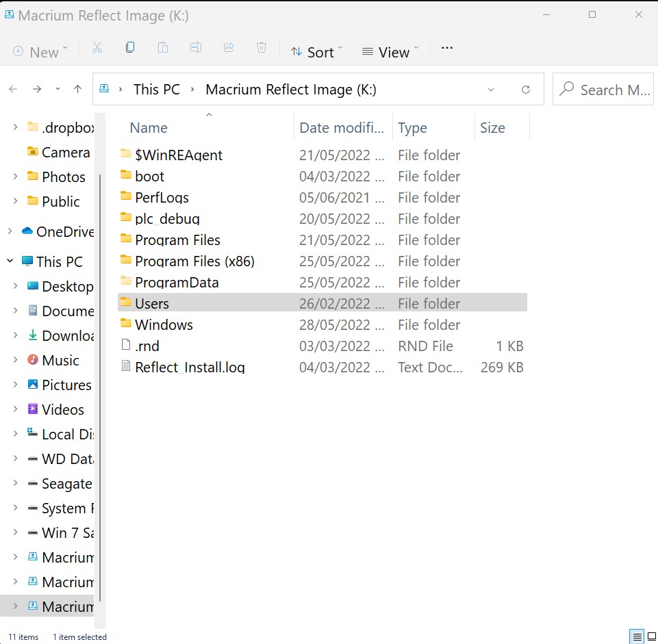
Task: Click the Copy icon in toolbar
Action: 130,48
